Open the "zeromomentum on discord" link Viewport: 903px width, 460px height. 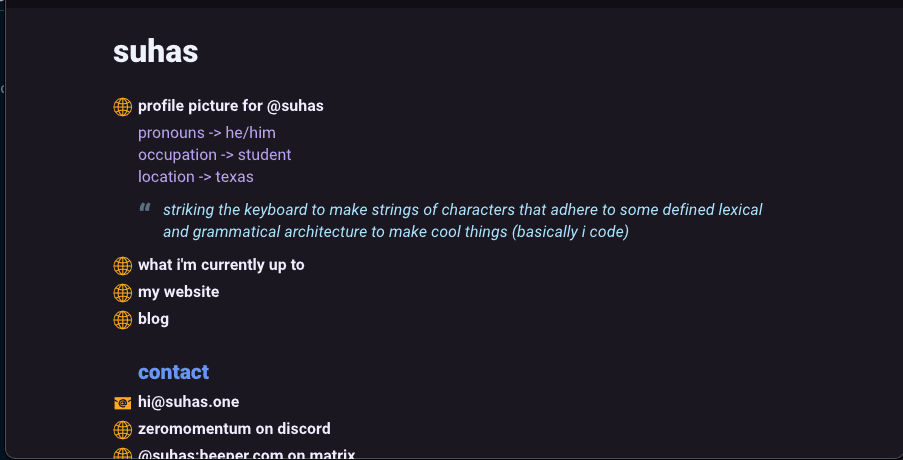click(234, 429)
